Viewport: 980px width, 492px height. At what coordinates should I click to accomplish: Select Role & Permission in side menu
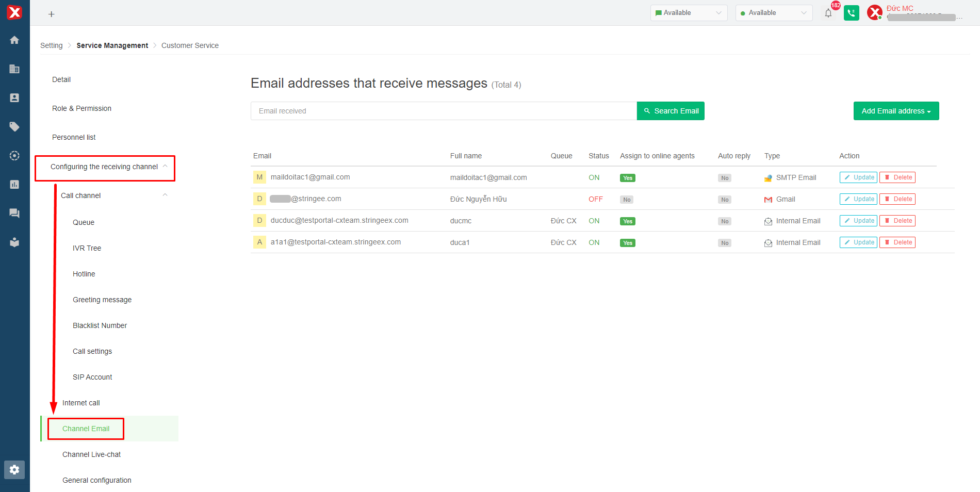[81, 108]
